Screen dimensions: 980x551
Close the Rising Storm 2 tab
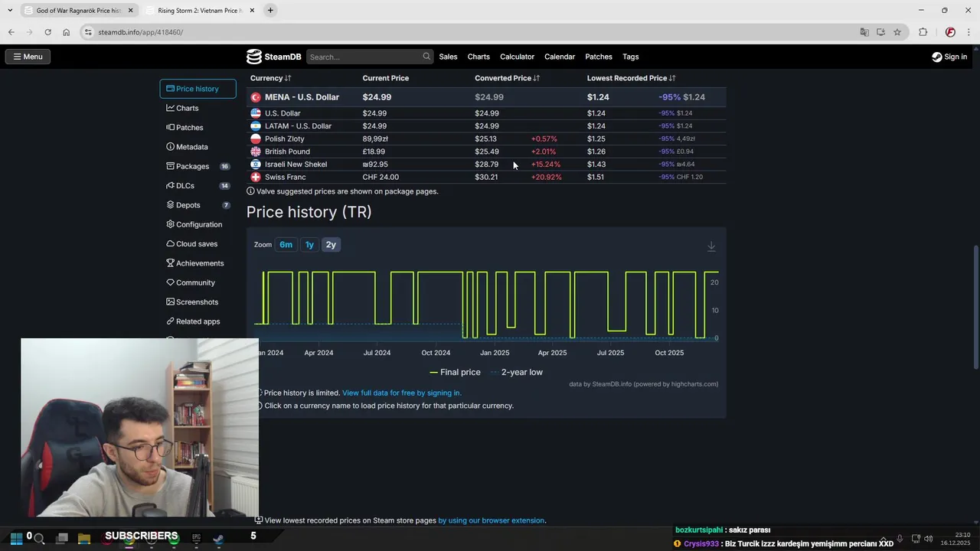coord(252,11)
